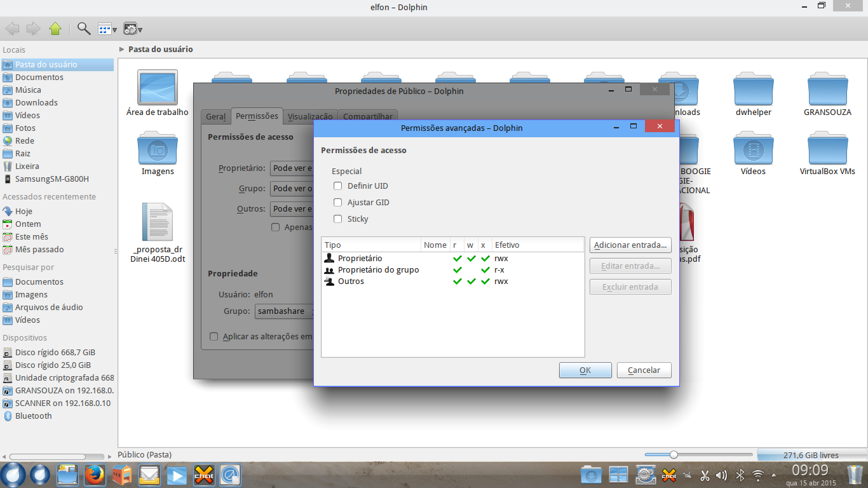Switch to the Geral tab
868x488 pixels.
(x=216, y=116)
